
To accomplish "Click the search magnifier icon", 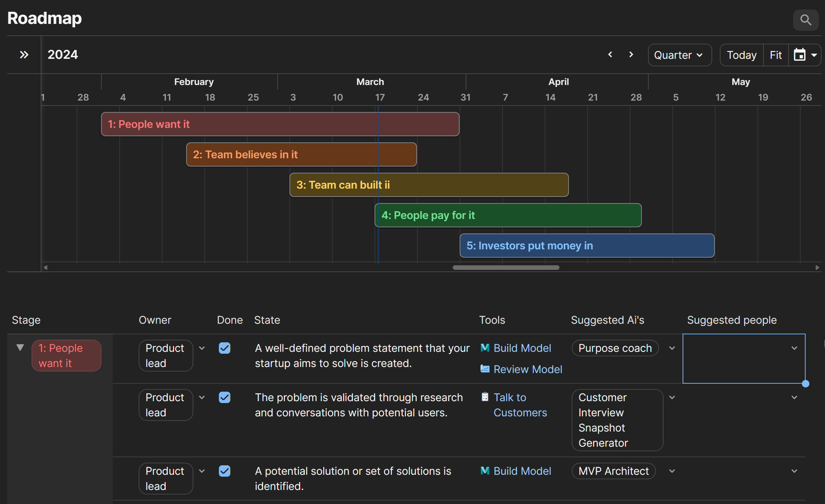I will (805, 20).
